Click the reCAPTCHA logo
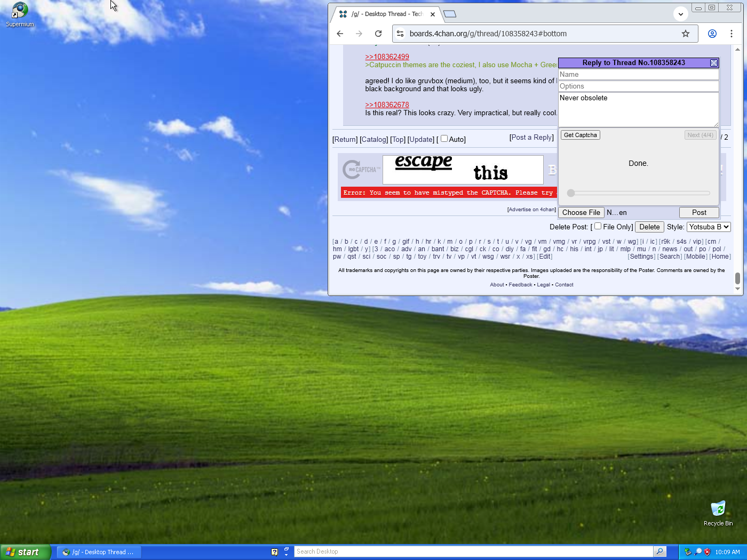The height and width of the screenshot is (560, 747). 361,170
